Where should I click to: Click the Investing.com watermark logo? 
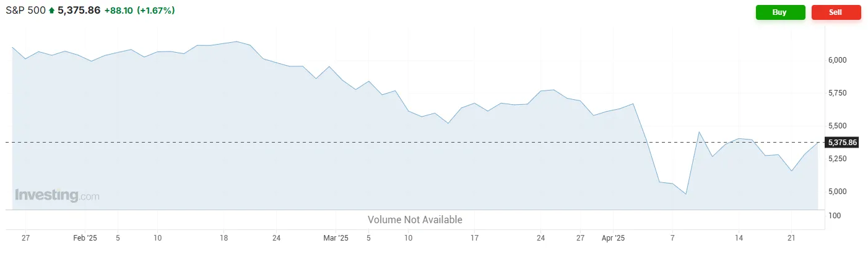pos(56,196)
